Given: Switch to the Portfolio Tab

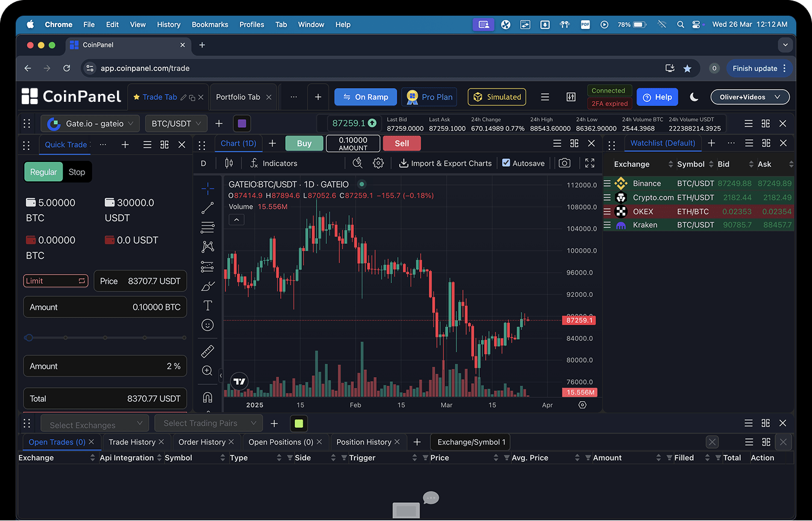Looking at the screenshot, I should 238,97.
